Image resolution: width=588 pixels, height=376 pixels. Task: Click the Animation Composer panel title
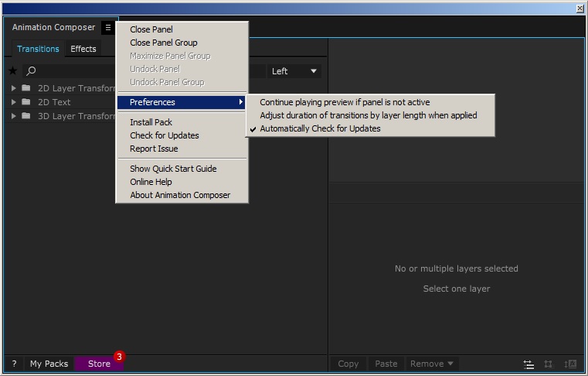point(53,27)
